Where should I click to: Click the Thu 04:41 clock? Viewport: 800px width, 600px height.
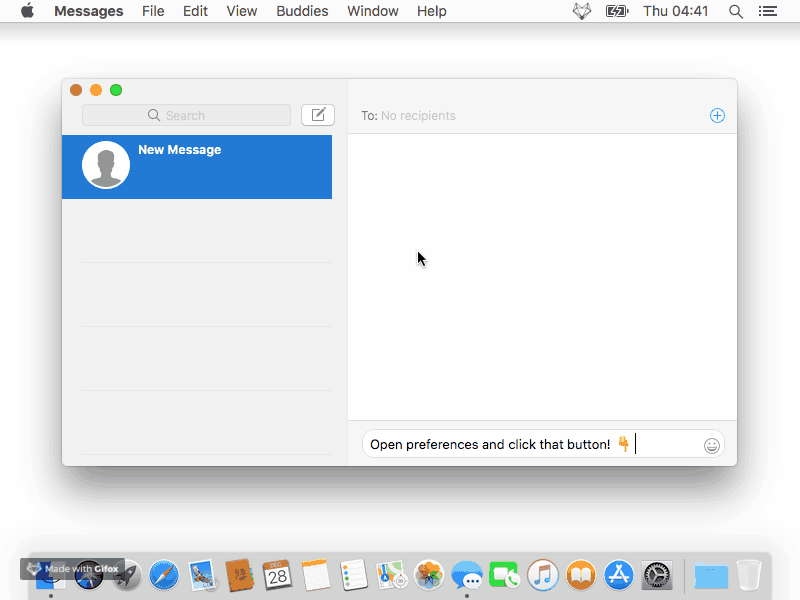676,11
